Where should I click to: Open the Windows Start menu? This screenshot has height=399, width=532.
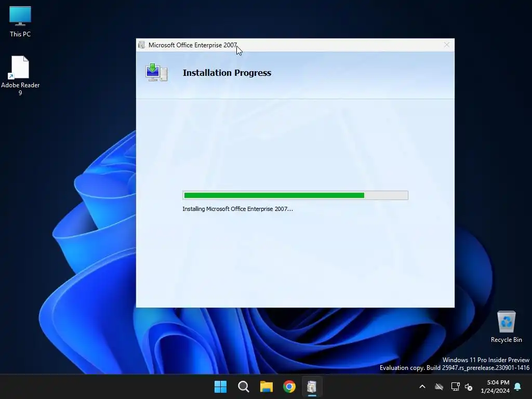click(220, 387)
